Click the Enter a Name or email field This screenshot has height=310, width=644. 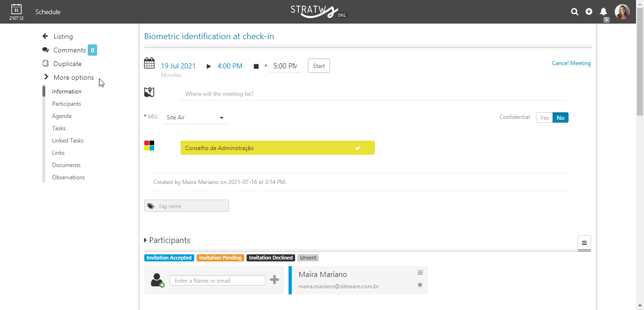(x=217, y=280)
